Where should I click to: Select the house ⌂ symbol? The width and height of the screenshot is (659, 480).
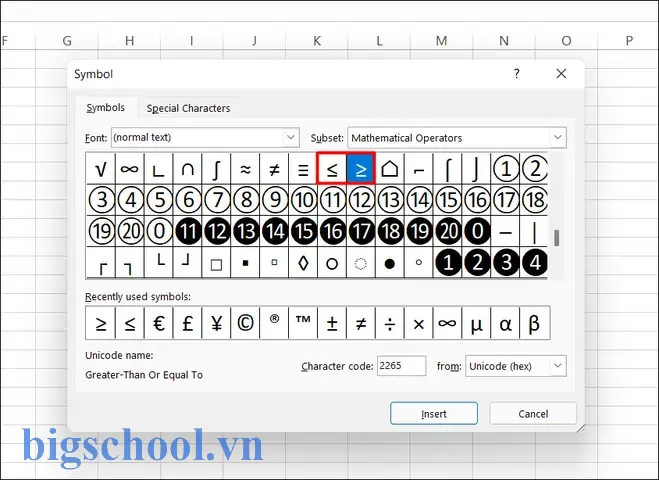pyautogui.click(x=390, y=169)
